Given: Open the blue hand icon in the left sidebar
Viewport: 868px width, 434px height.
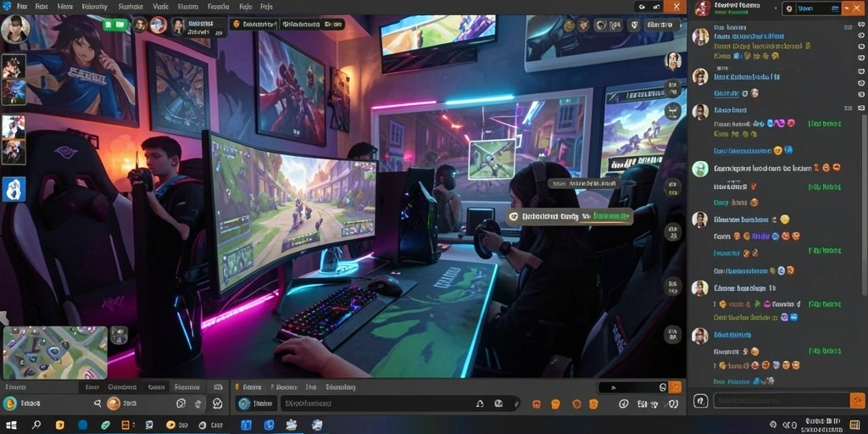Looking at the screenshot, I should 14,189.
